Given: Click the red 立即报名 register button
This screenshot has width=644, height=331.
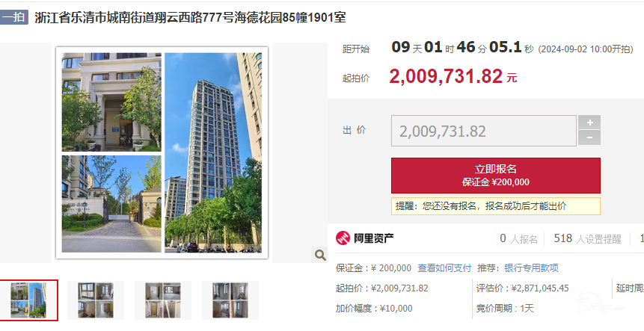Looking at the screenshot, I should [x=496, y=175].
